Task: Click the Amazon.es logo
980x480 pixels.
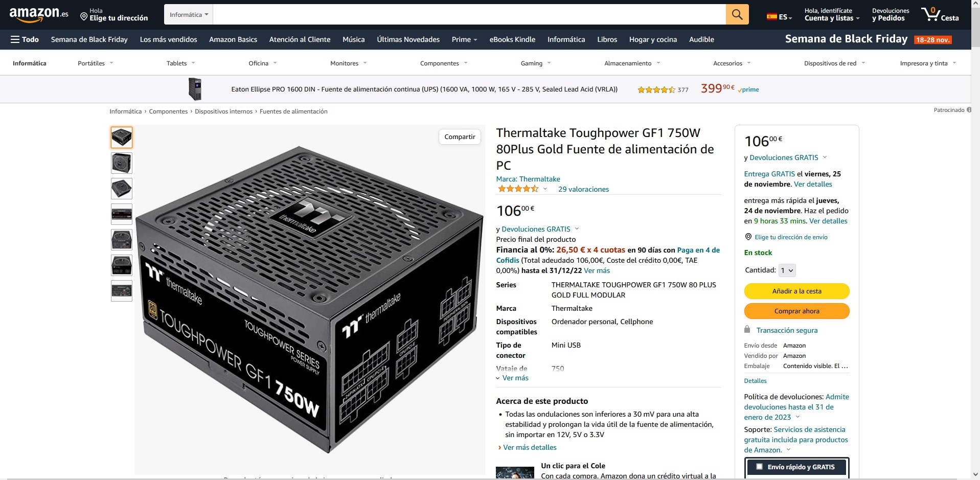Action: (x=39, y=14)
